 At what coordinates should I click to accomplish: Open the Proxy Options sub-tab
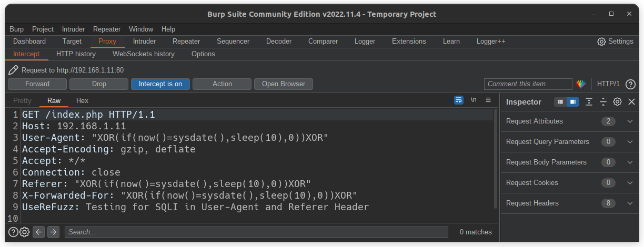click(203, 54)
